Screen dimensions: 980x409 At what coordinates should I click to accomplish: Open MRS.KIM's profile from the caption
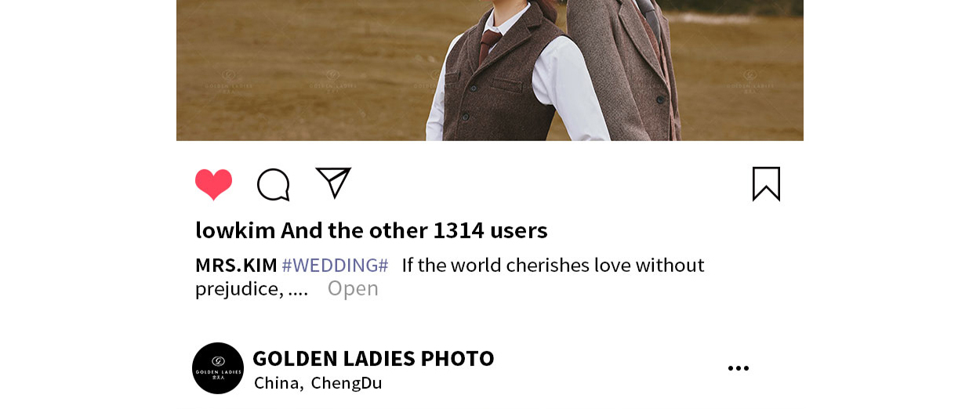coord(236,265)
